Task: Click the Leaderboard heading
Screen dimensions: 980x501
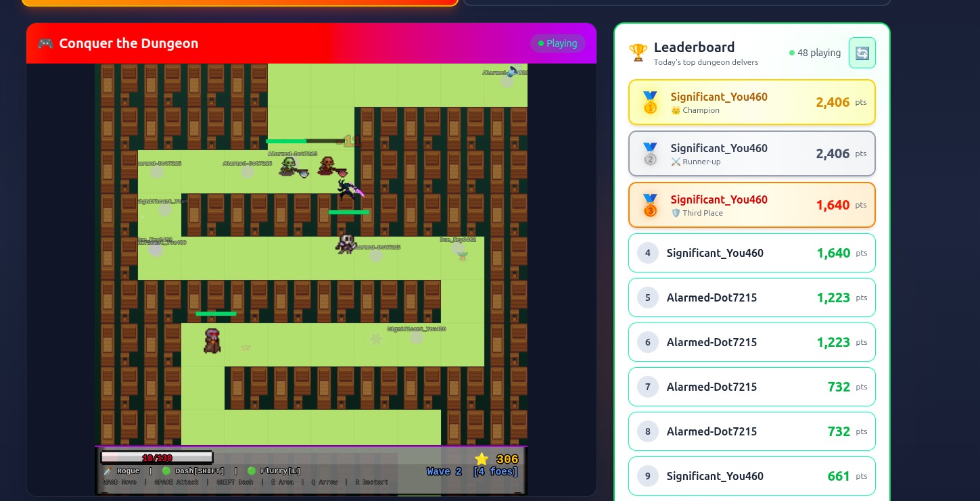Action: 694,47
